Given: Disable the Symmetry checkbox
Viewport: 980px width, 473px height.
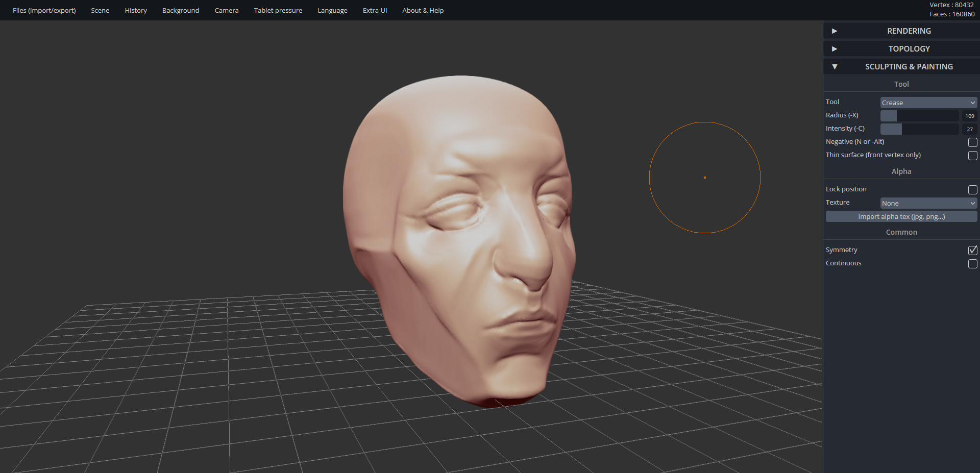Looking at the screenshot, I should tap(972, 250).
